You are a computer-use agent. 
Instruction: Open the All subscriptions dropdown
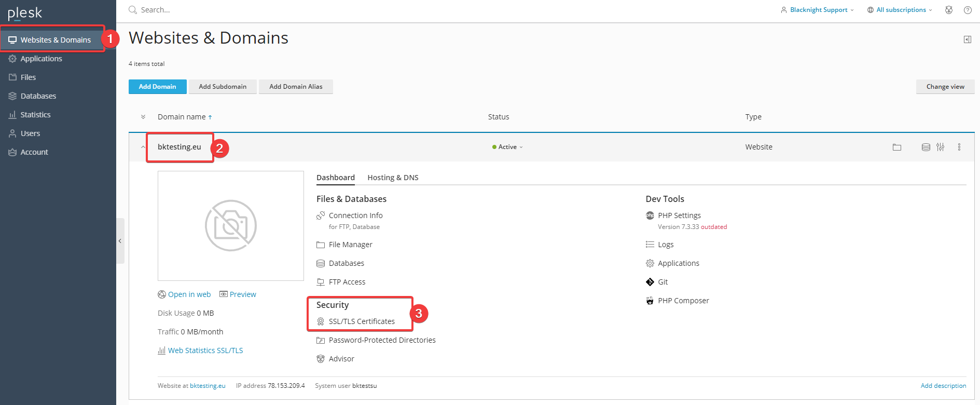[900, 10]
